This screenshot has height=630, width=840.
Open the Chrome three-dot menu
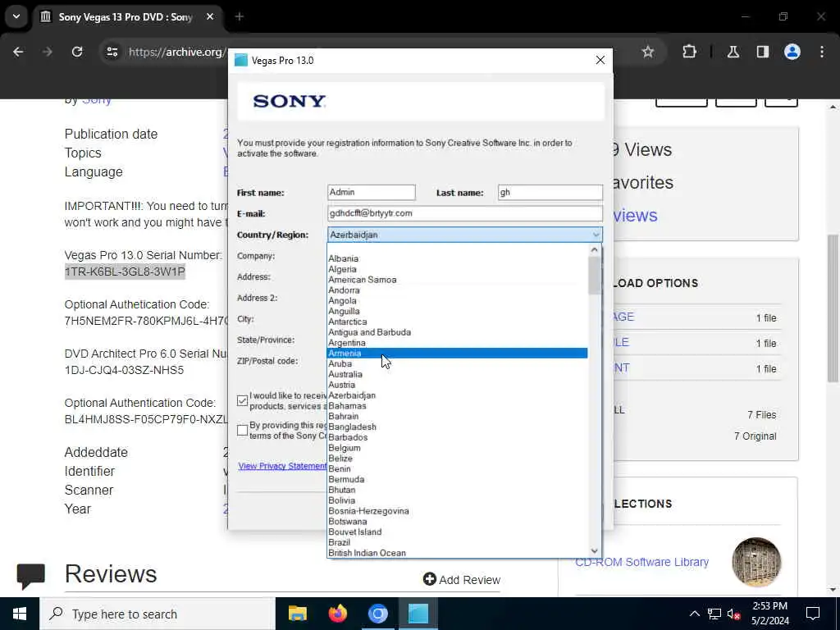coord(822,52)
